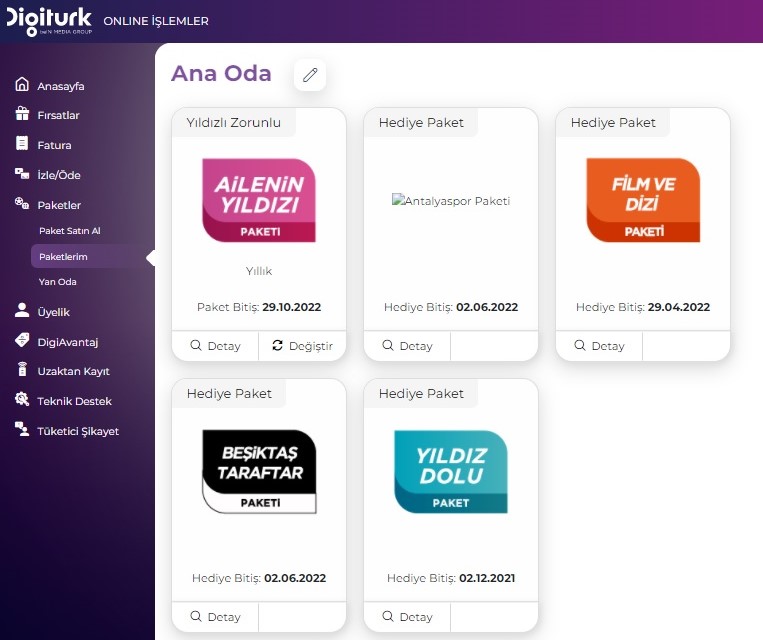View Detay of Yıldız Dolu package
The image size is (763, 640).
[x=407, y=617]
